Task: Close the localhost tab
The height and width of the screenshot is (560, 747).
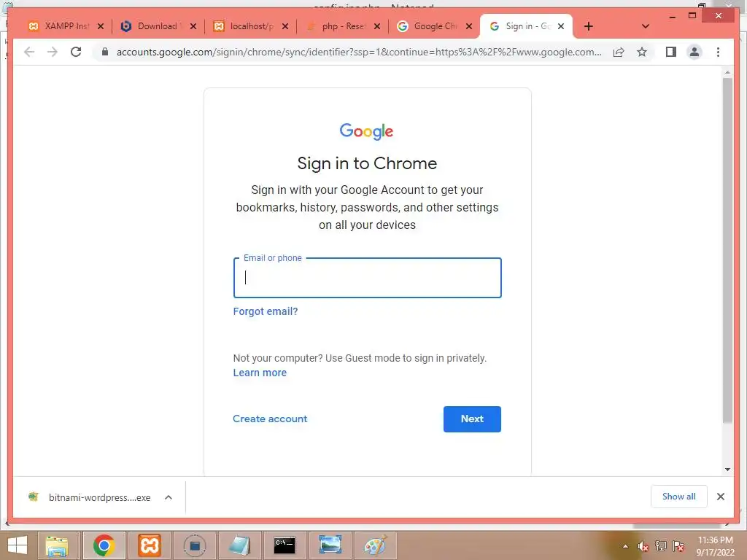Action: pyautogui.click(x=285, y=26)
